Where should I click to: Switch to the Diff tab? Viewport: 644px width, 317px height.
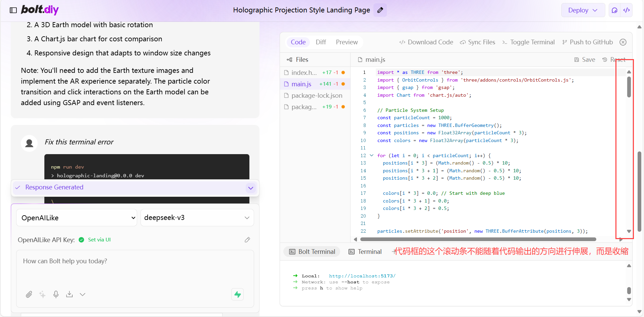pos(321,42)
